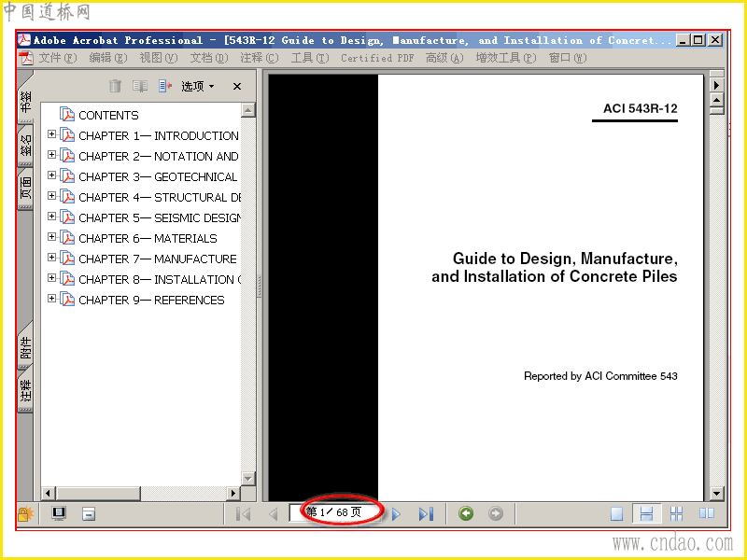Open the 文件(F) menu

[x=58, y=58]
